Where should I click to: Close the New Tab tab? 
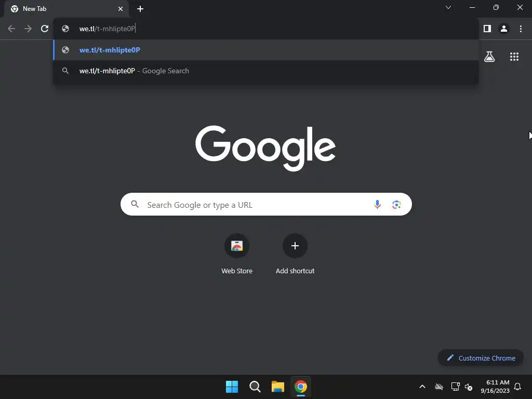click(x=121, y=9)
